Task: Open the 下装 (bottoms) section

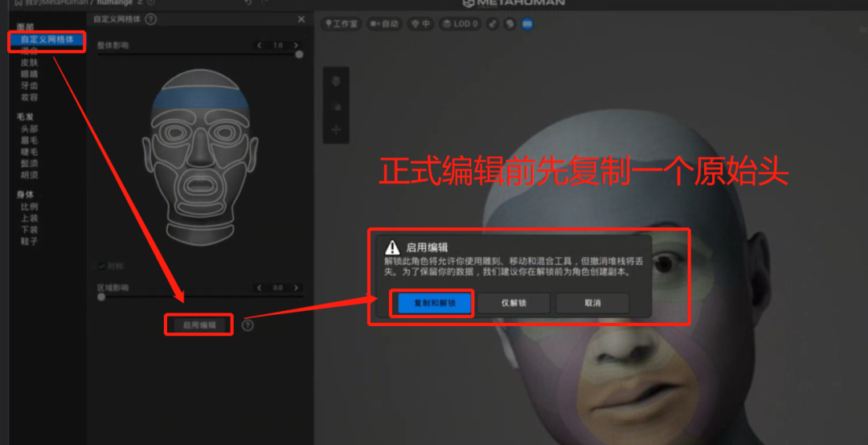Action: [30, 230]
